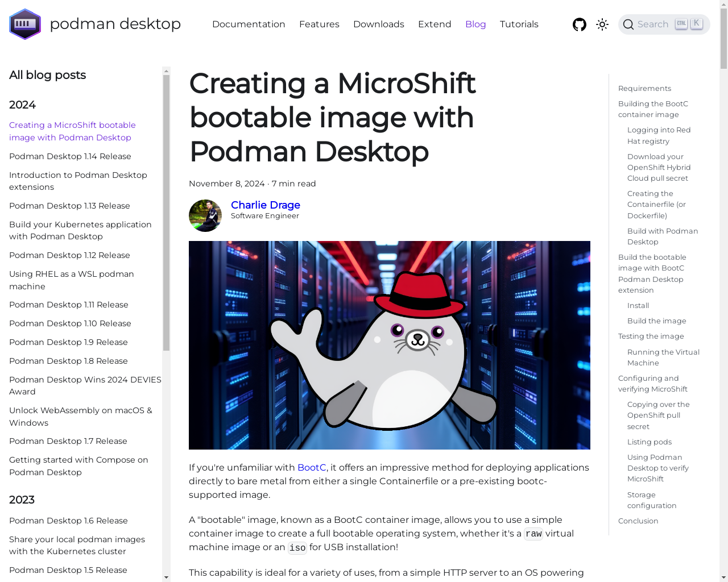
Task: Open Podman Desktop 1.8 Release post
Action: 68,361
